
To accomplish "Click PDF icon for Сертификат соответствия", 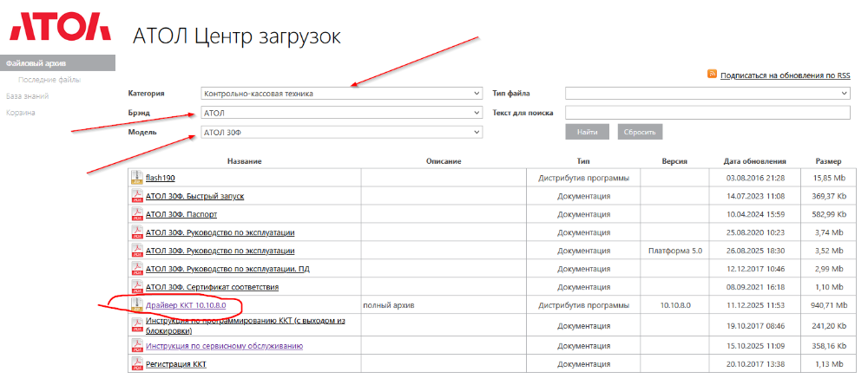I will pos(136,287).
